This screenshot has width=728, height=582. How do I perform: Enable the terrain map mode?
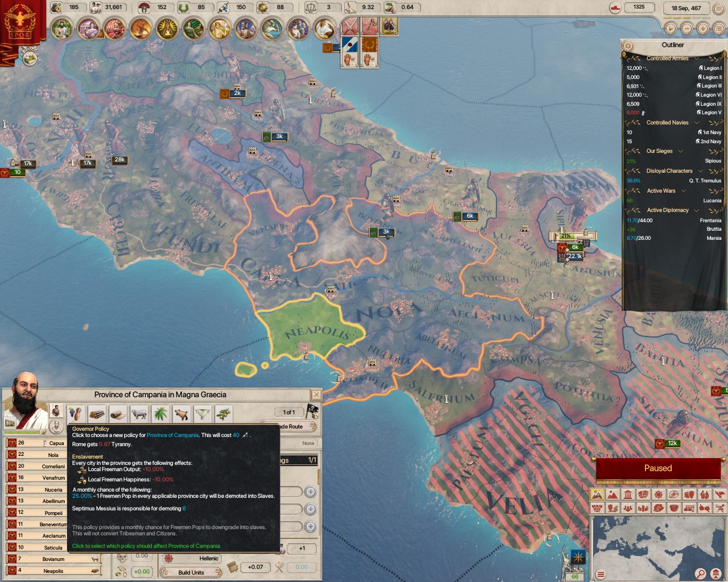[612, 494]
